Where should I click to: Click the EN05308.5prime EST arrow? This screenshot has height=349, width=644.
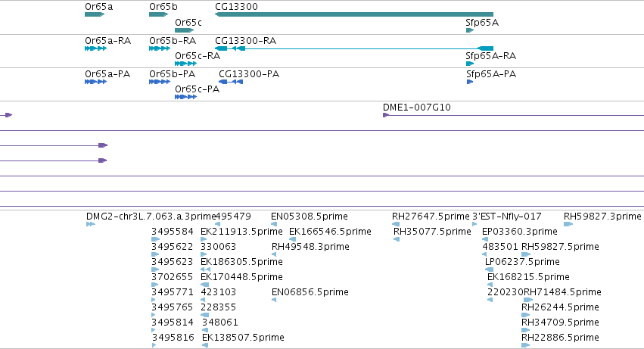(274, 224)
